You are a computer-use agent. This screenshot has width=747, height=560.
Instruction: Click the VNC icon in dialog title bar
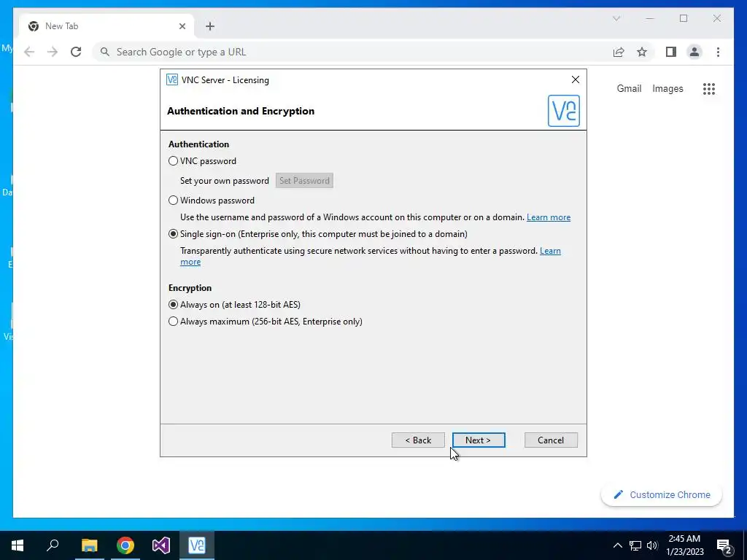pyautogui.click(x=172, y=79)
